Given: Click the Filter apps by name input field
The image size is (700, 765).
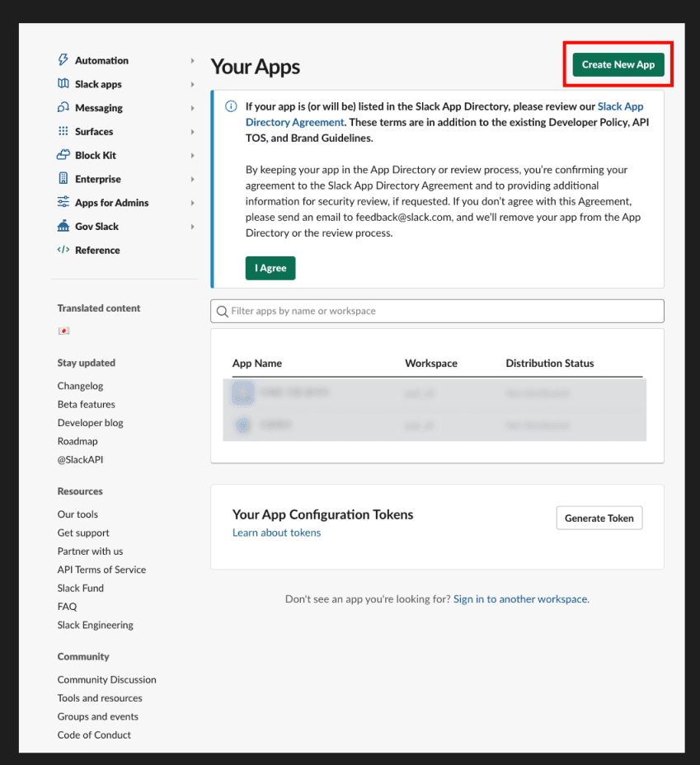Looking at the screenshot, I should coord(437,311).
